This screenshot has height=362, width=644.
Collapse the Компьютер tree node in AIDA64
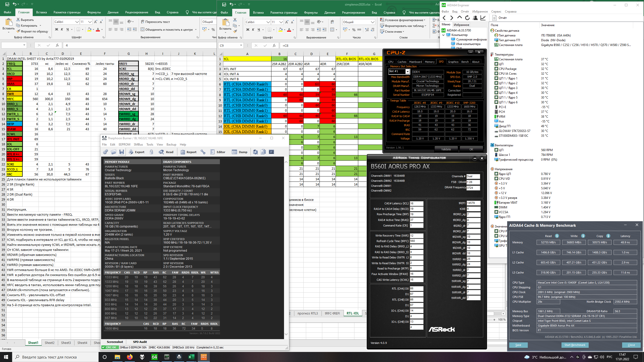[x=444, y=35]
